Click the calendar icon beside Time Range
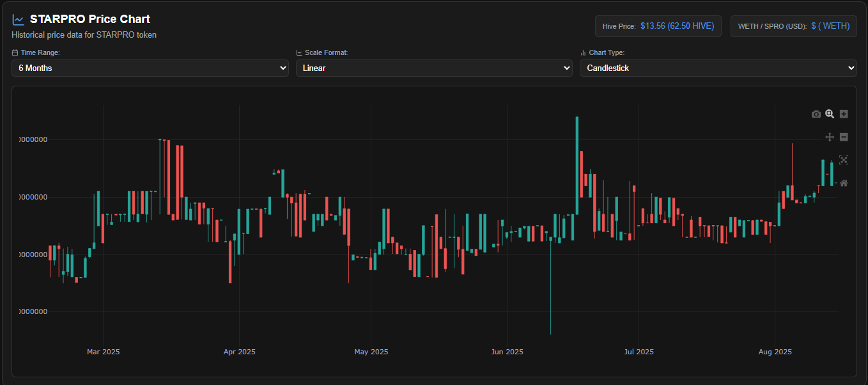 coord(15,52)
